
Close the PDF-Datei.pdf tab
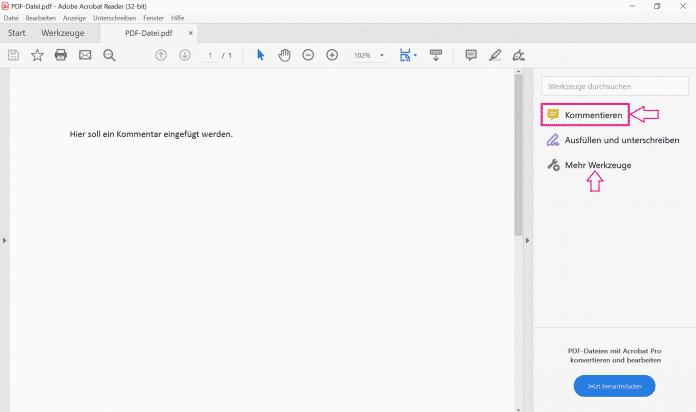[191, 33]
